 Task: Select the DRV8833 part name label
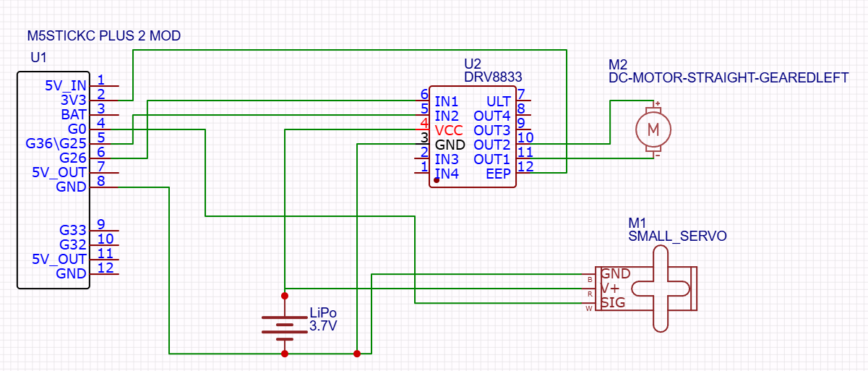pos(493,76)
